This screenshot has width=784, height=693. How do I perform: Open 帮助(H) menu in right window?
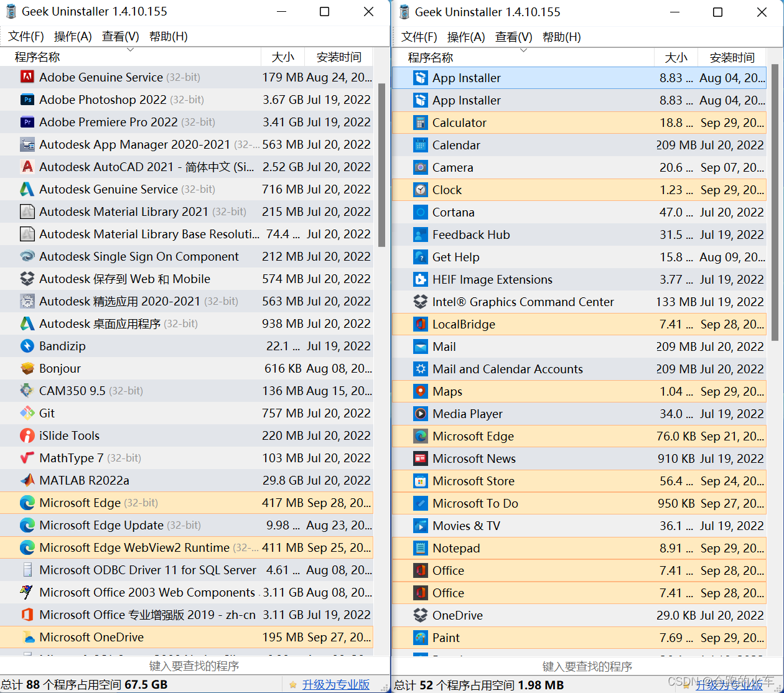[562, 37]
